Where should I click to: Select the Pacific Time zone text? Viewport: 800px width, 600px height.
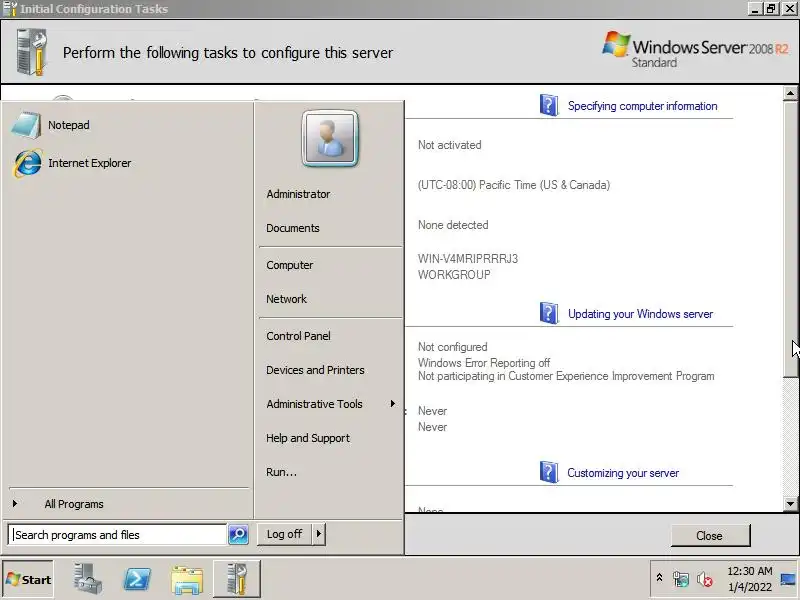tap(514, 185)
